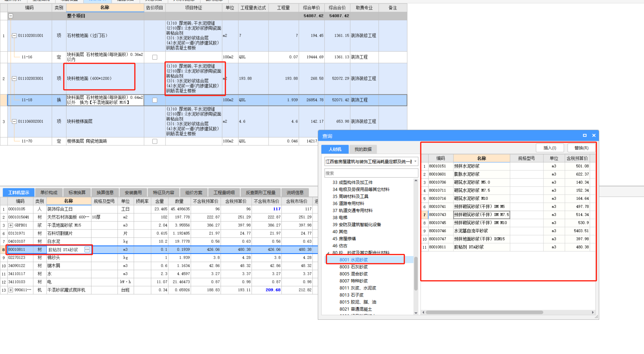Expand 990611 mixer machine row
Screen dimensions: 644x354
tap(11, 290)
